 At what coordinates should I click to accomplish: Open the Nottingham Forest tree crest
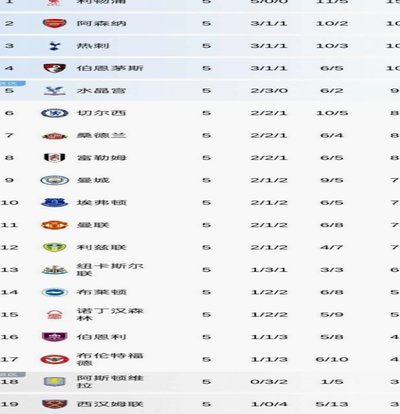(x=55, y=314)
